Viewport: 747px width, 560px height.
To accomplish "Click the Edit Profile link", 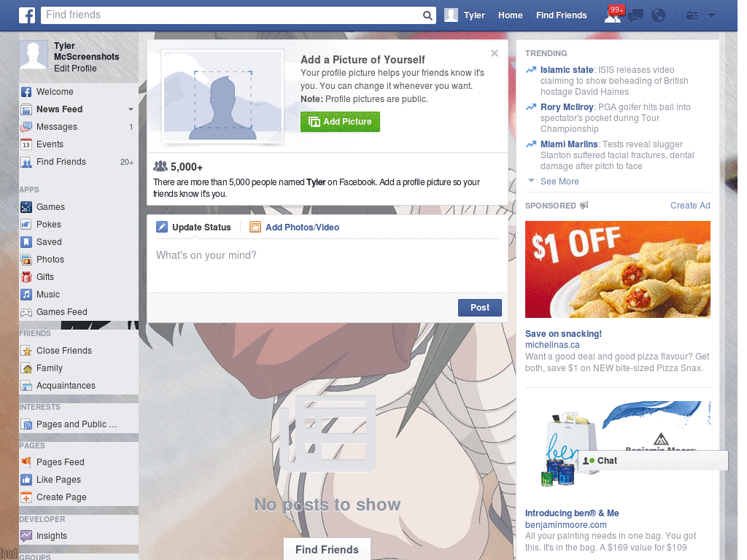I will (x=75, y=68).
